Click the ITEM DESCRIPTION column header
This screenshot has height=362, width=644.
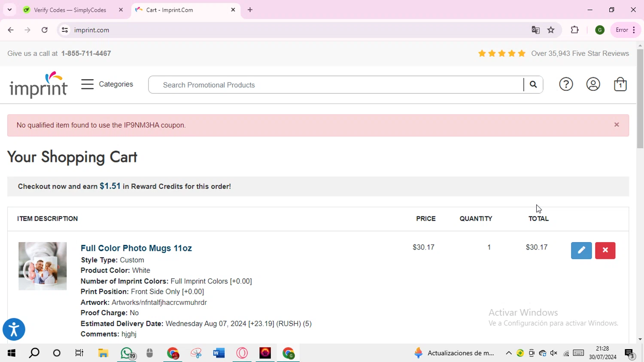click(x=47, y=219)
